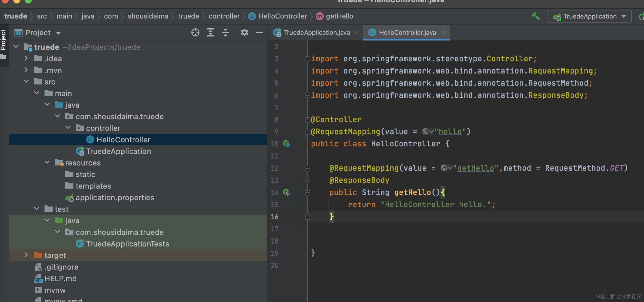Click the "getHello" URL mapping link on line 12
644x302 pixels.
coord(475,168)
